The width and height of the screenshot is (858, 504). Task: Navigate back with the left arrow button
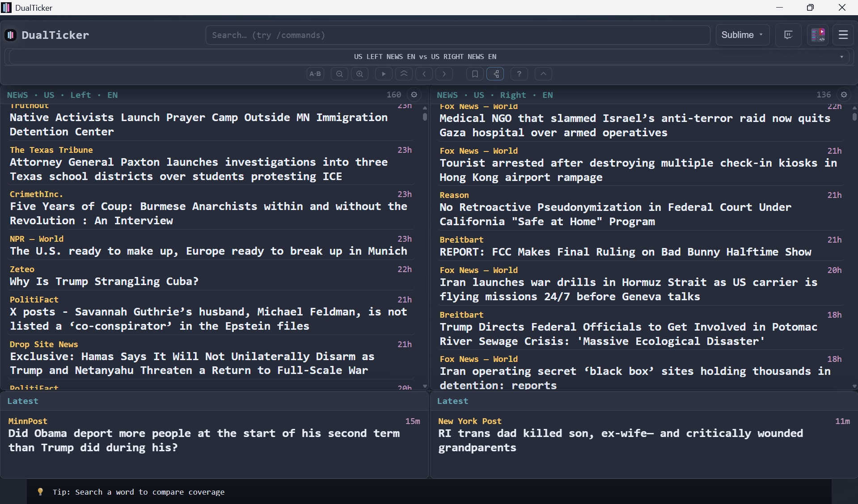tap(423, 74)
